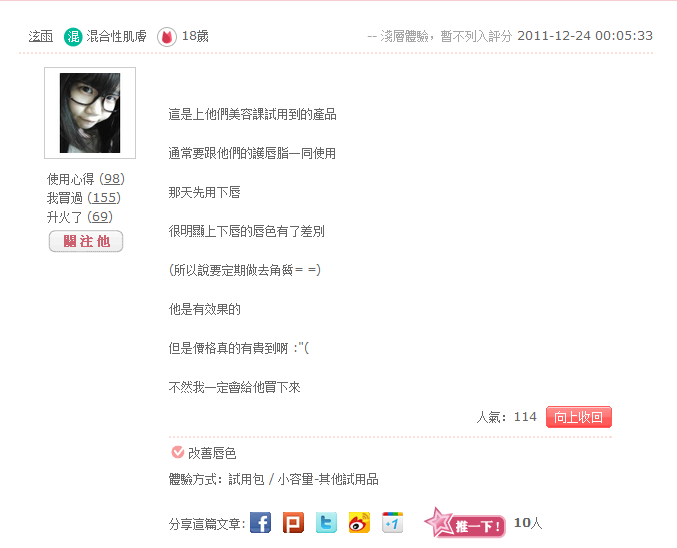Image resolution: width=677 pixels, height=548 pixels.
Task: Open the reviewer's profile photo
Action: click(90, 113)
